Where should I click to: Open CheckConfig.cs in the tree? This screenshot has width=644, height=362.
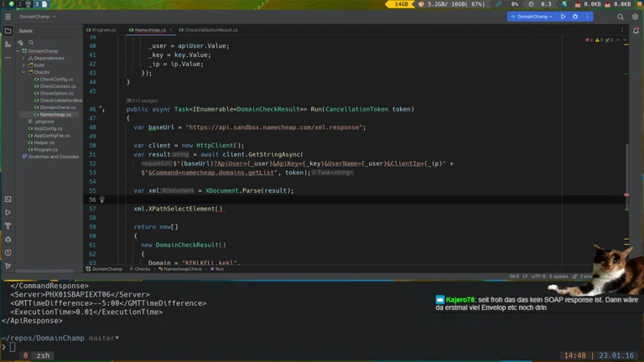[54, 80]
